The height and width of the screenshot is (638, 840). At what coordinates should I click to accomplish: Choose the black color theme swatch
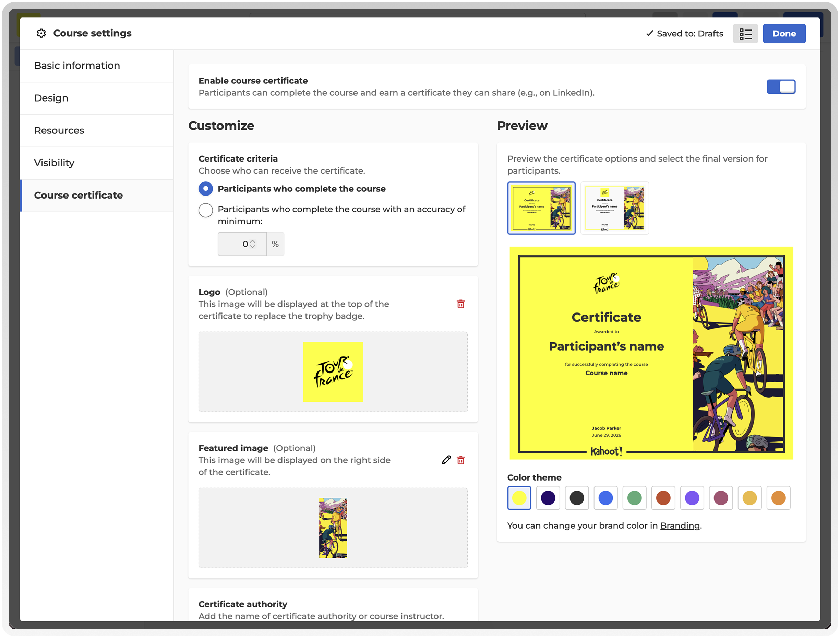point(577,498)
